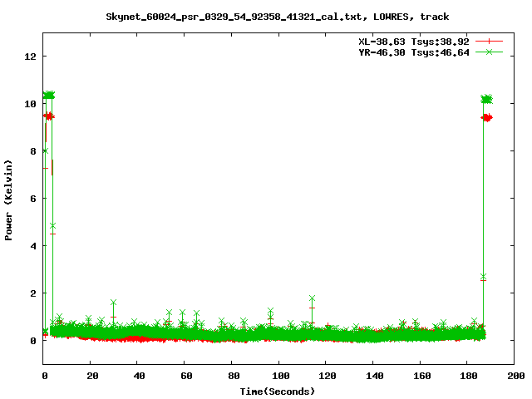Click the green calibration cluster near 188 seconds
This screenshot has width=532, height=399.
(x=487, y=99)
